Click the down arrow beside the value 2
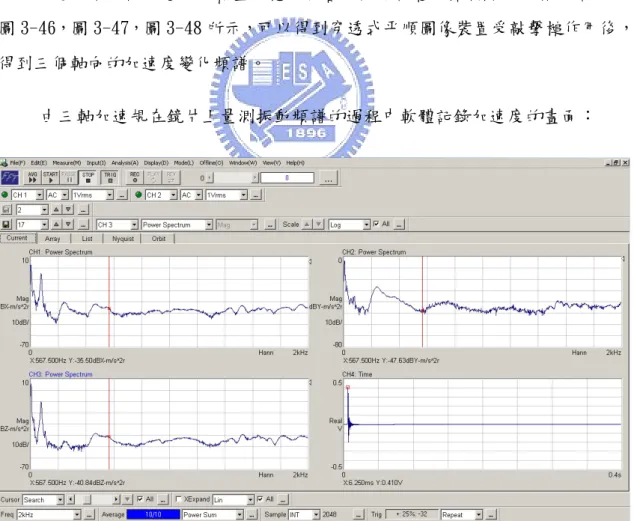 [69, 209]
